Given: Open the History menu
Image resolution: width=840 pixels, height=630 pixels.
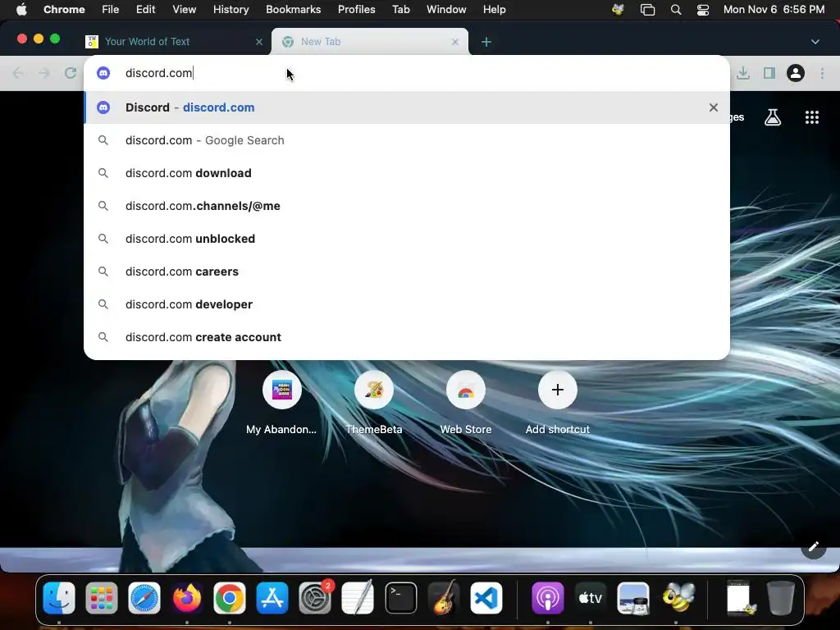Looking at the screenshot, I should tap(231, 10).
